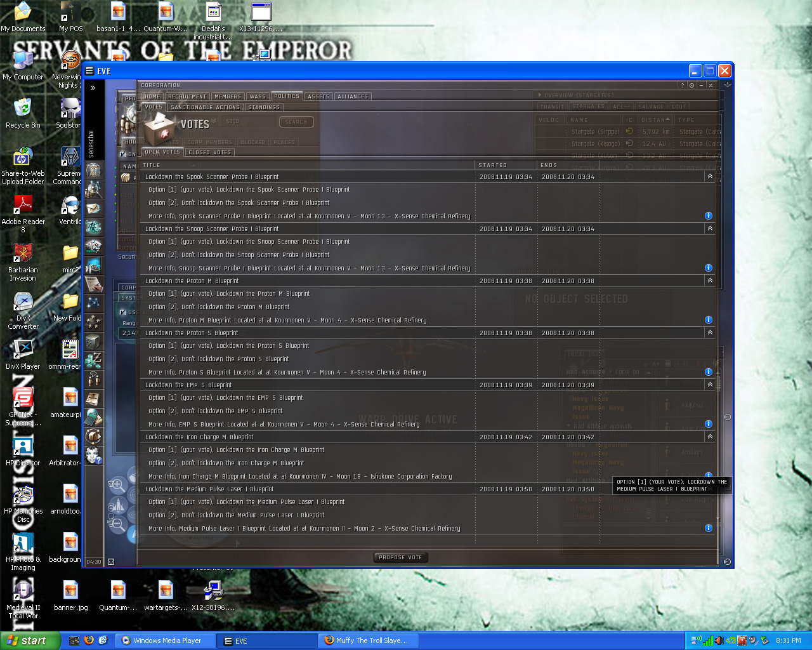Open the dropdown chevron beside the search field

tap(214, 121)
